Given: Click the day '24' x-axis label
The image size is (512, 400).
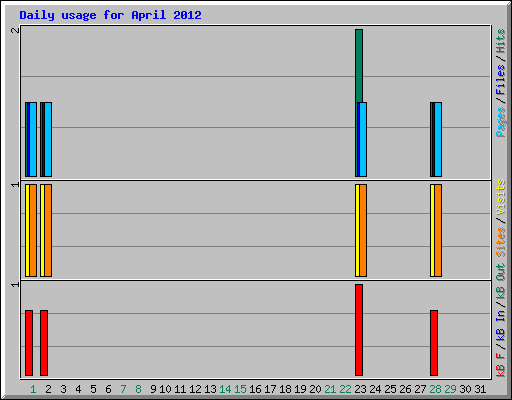Looking at the screenshot, I should coord(375,389).
